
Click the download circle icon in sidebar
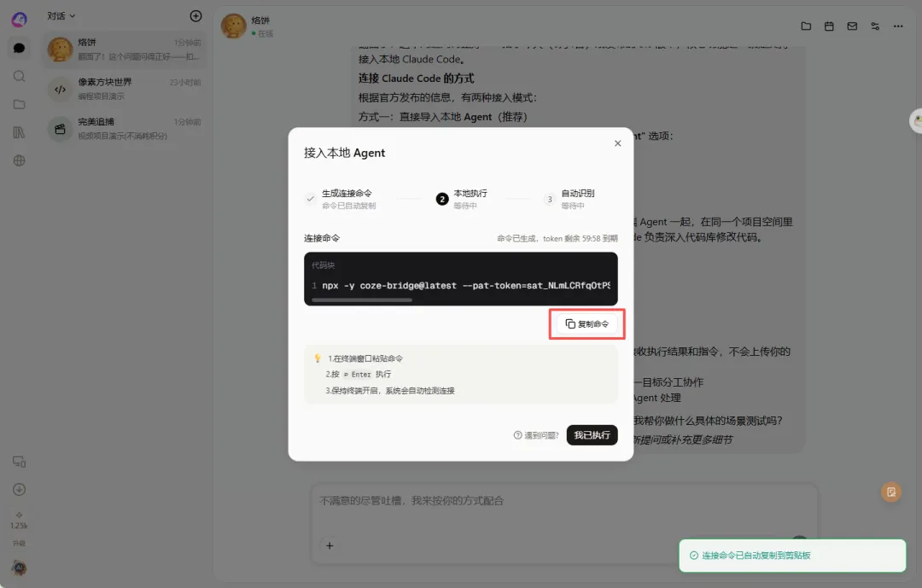[19, 489]
